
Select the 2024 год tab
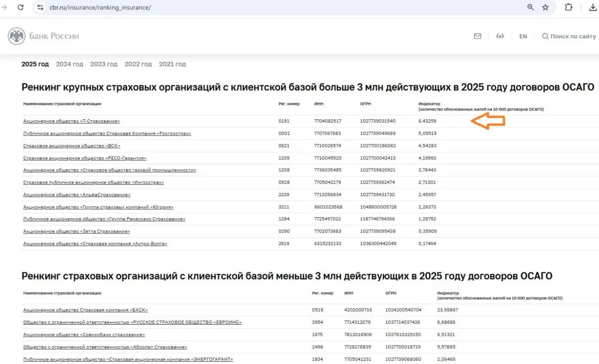(x=70, y=64)
